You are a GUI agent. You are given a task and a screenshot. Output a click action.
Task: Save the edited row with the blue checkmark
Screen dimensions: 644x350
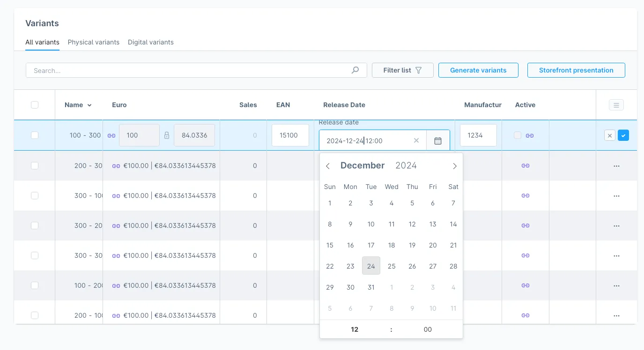(623, 135)
